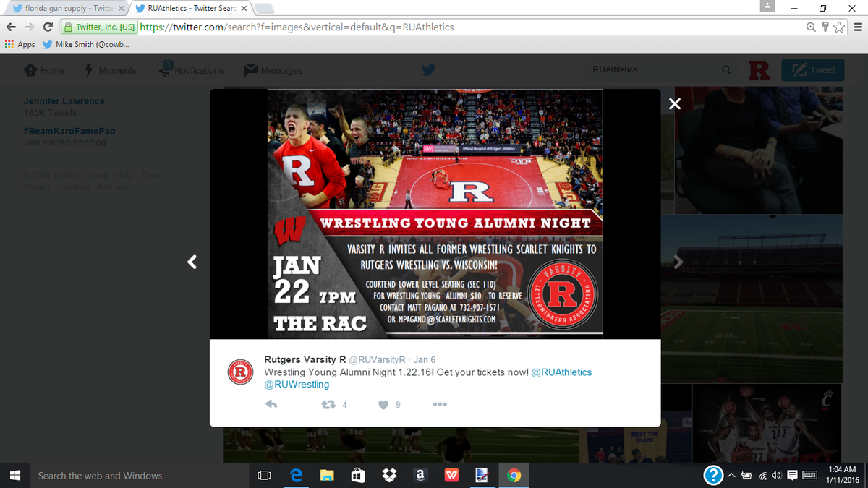The image size is (868, 488).
Task: Open profile menu with Rutgers R avatar
Action: 759,70
